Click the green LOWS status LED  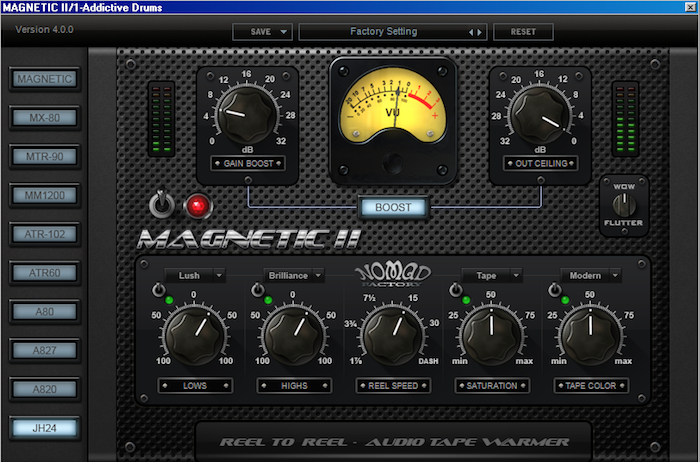click(x=169, y=300)
